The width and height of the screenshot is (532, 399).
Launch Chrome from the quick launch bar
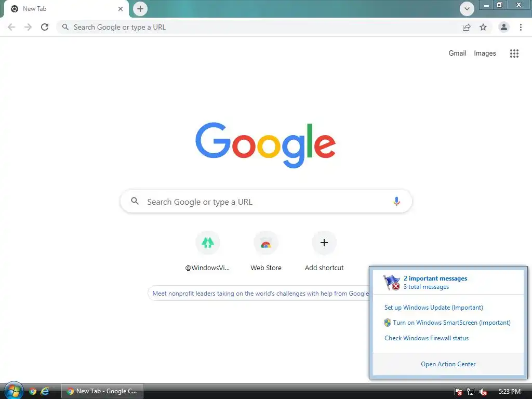(33, 392)
